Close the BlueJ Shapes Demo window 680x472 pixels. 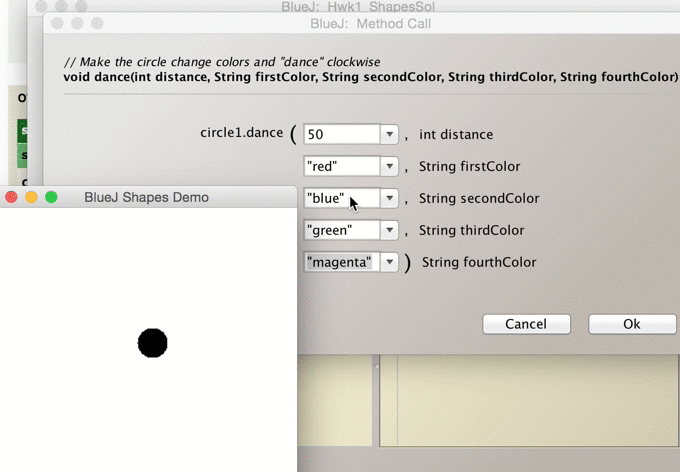click(12, 197)
